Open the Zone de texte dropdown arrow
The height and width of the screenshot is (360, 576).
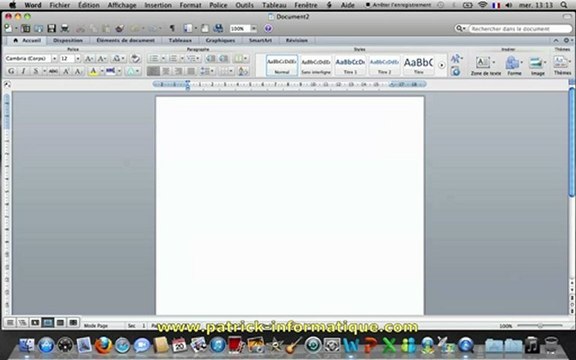click(x=493, y=62)
